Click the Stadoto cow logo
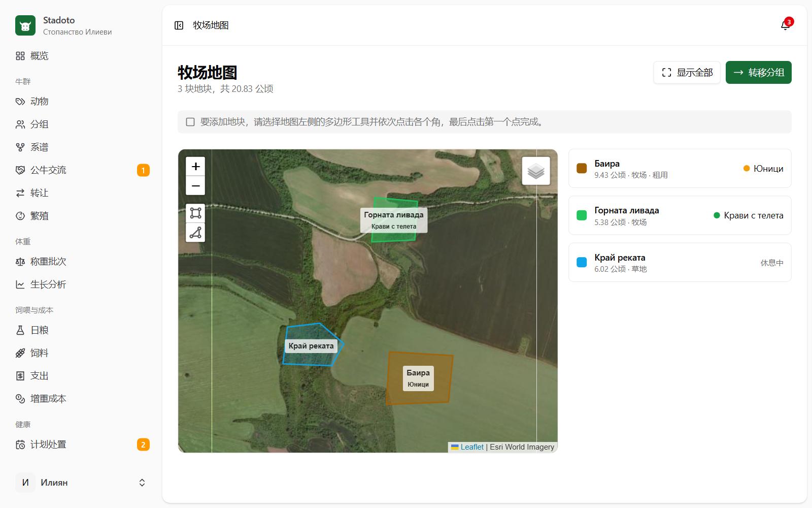 click(x=25, y=25)
